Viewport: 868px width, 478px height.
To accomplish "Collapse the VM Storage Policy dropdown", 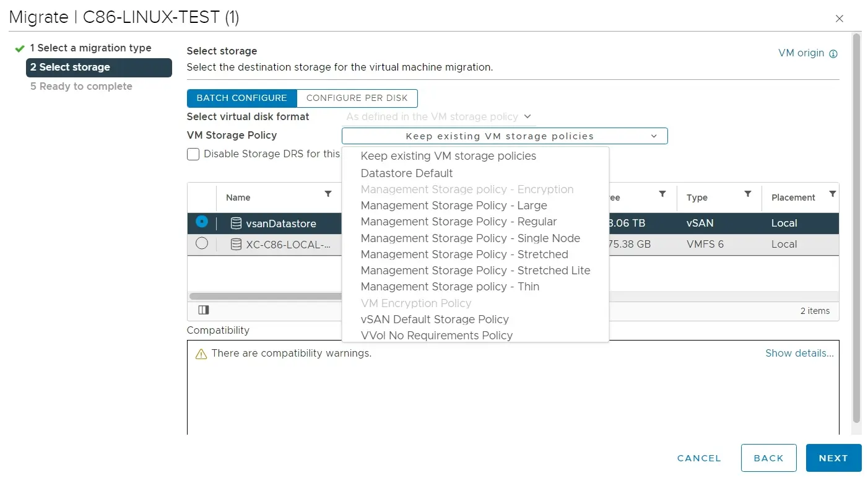I will (654, 136).
